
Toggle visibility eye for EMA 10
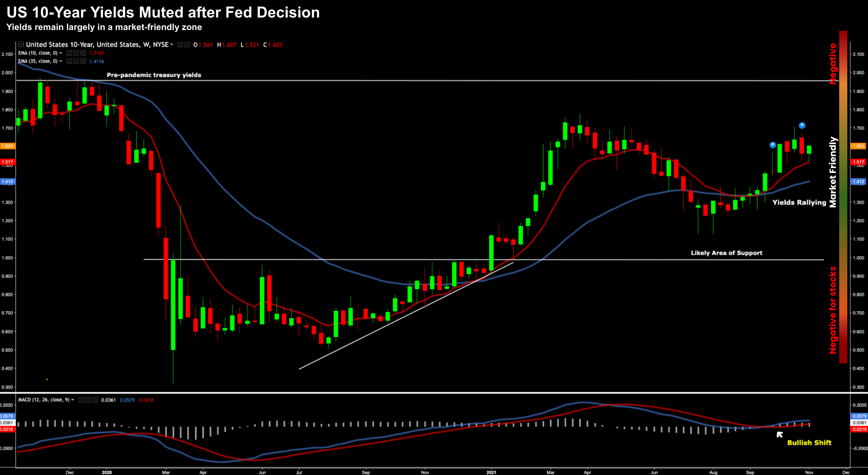(x=69, y=53)
